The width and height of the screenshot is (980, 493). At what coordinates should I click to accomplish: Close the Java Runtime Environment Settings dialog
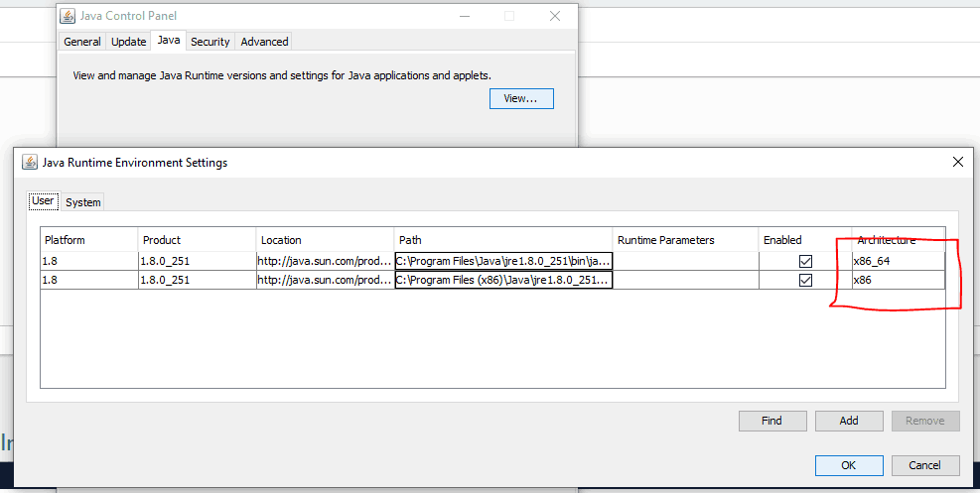[957, 163]
